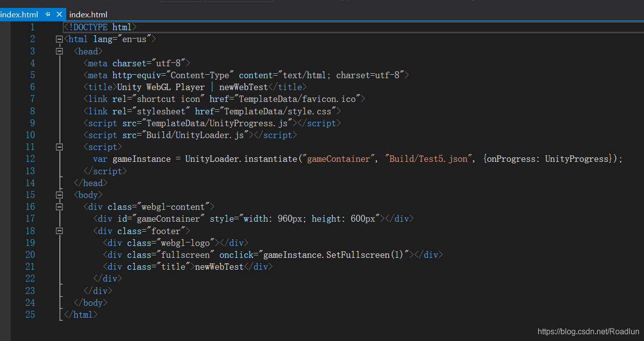Click line number 1 in the gutter
The width and height of the screenshot is (644, 341).
tap(32, 27)
